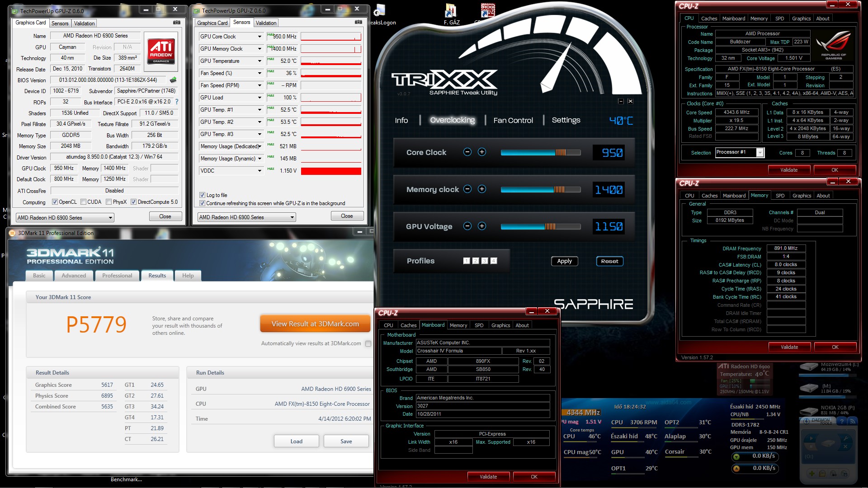Click the Save button in 3DMark Run Details

point(346,441)
